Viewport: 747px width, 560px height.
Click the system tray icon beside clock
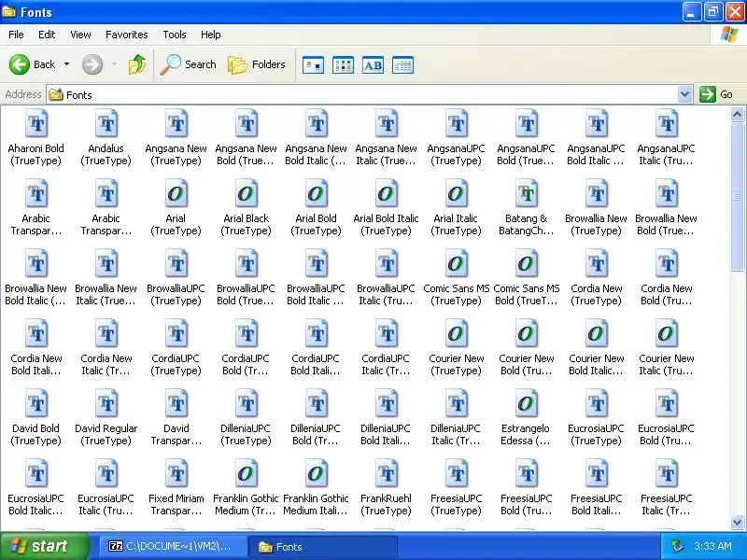pos(677,546)
